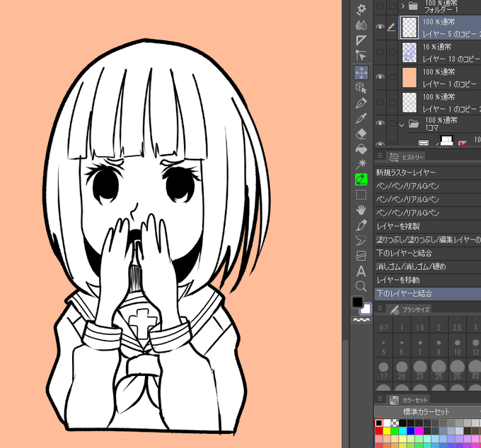Select the Fill bucket tool

361,149
